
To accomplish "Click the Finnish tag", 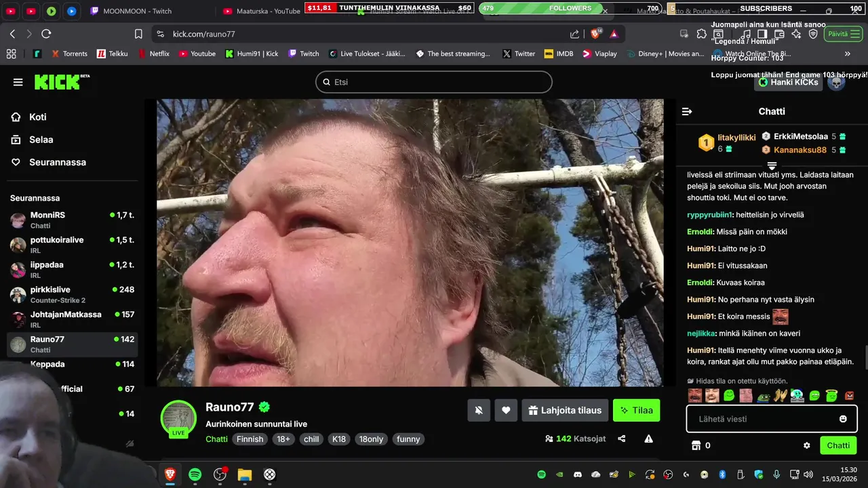I will click(250, 439).
